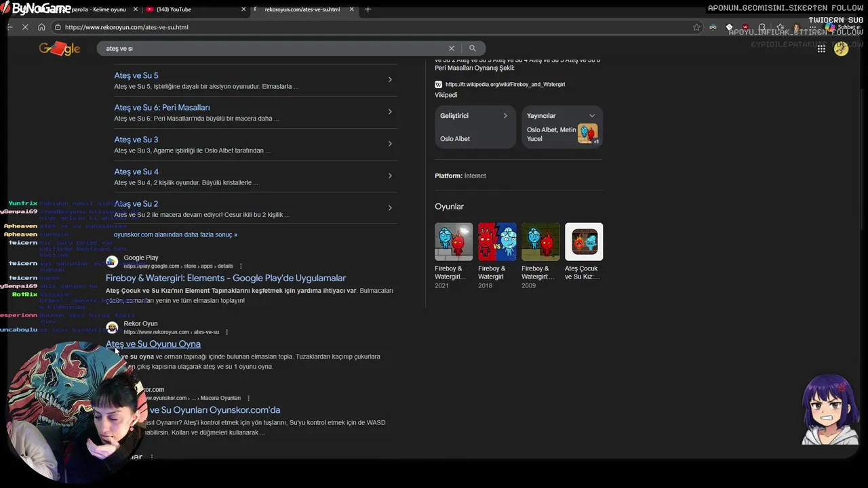Open a new browser tab
Viewport: 868px width, 488px height.
[368, 9]
